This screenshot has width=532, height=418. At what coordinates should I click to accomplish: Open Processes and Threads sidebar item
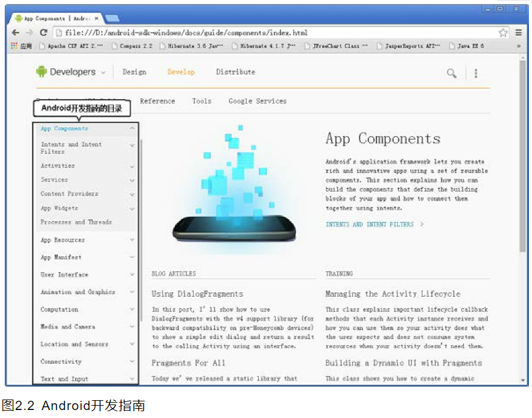tap(76, 222)
